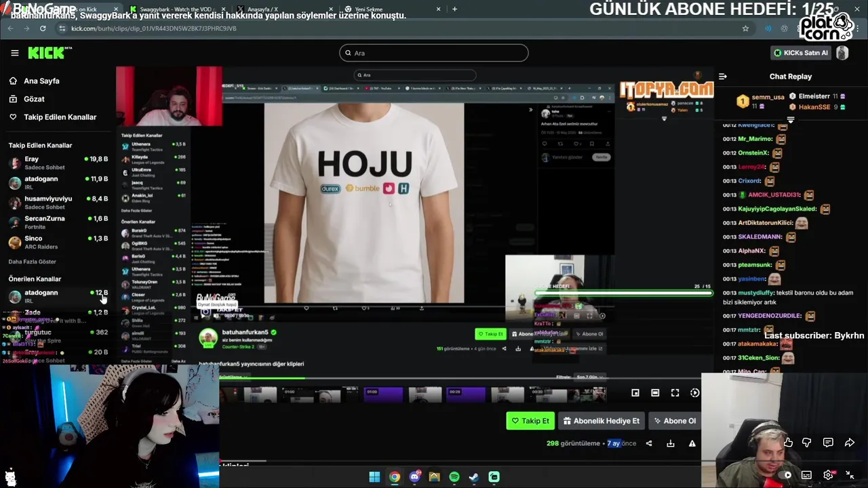Click chat message from mustydluffy
The width and height of the screenshot is (868, 488).
(x=788, y=297)
